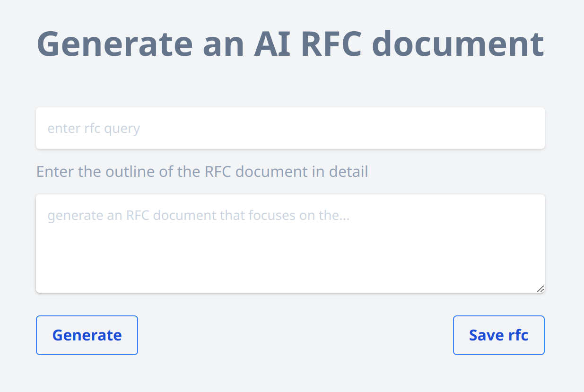Click the bottom-left Generate button

87,335
